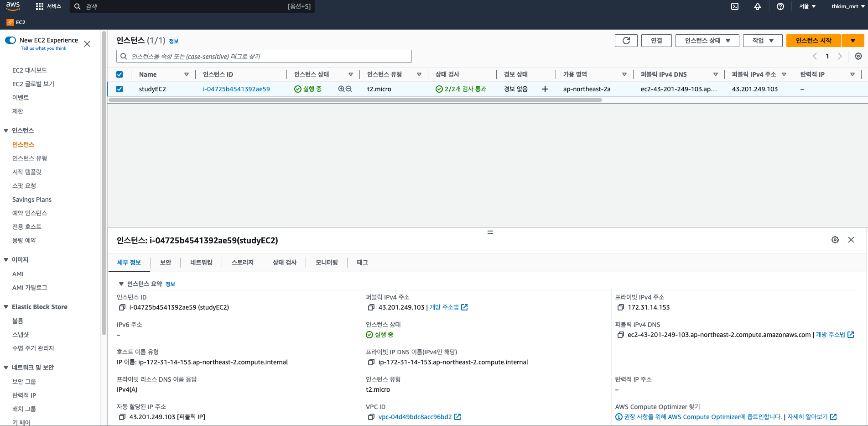
Task: Click the EC2 service shortcut icon
Action: coord(10,22)
